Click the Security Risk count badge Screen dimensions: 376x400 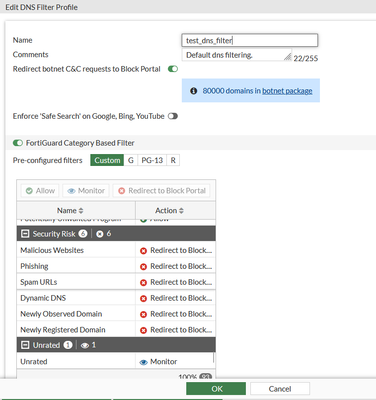coord(83,234)
